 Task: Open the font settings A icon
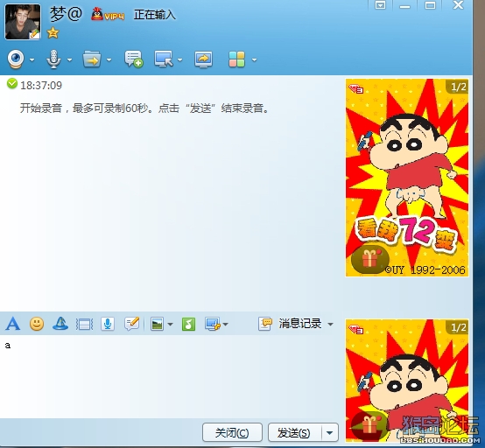12,324
